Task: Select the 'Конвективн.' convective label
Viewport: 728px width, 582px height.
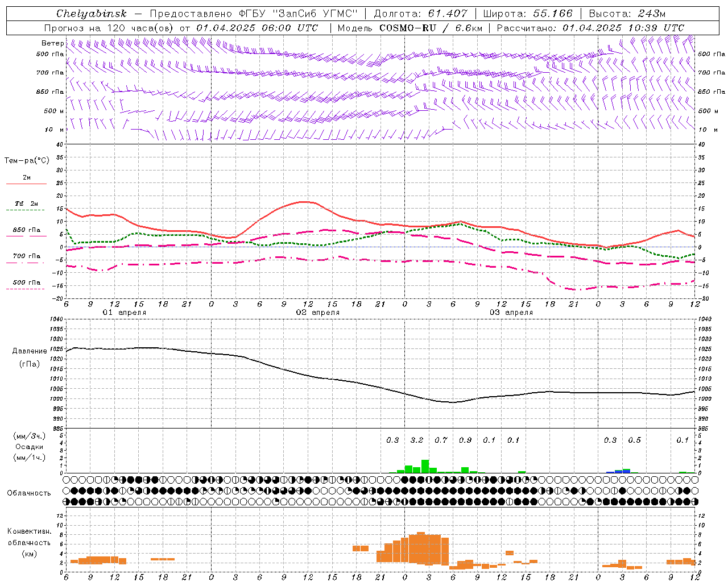Action: click(x=30, y=531)
